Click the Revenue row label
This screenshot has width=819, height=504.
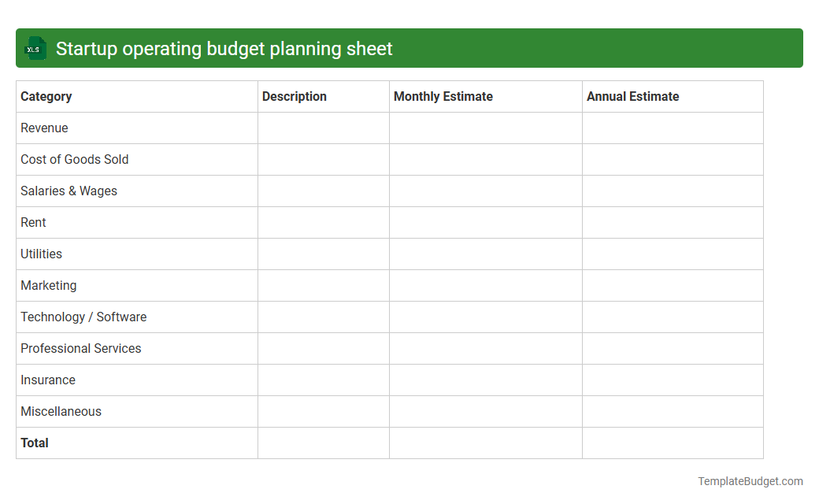coord(44,128)
